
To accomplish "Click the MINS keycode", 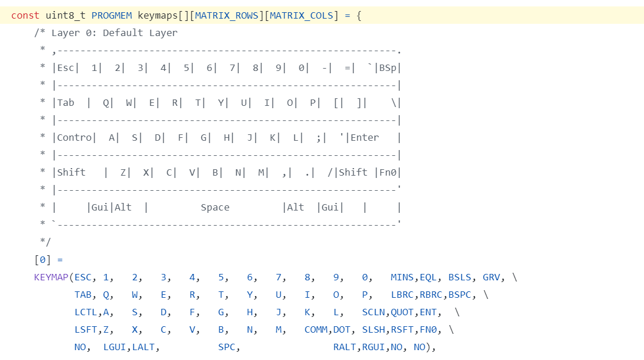I will click(402, 277).
